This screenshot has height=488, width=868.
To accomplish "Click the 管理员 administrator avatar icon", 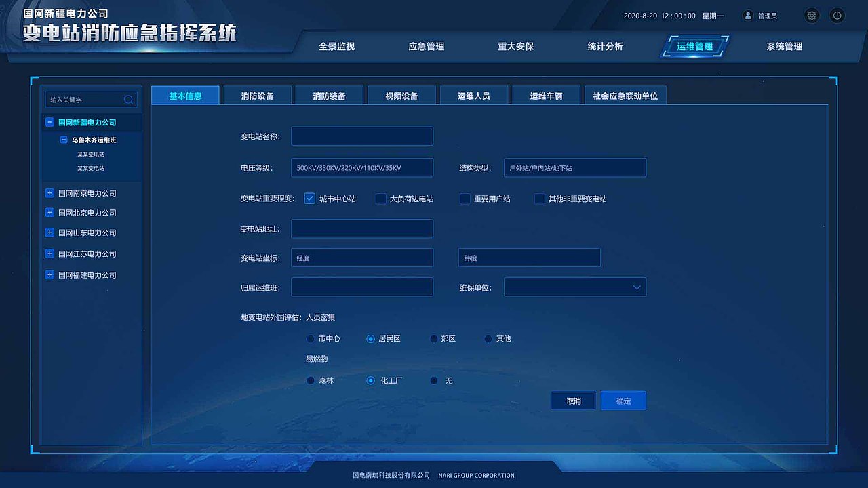I will (747, 15).
